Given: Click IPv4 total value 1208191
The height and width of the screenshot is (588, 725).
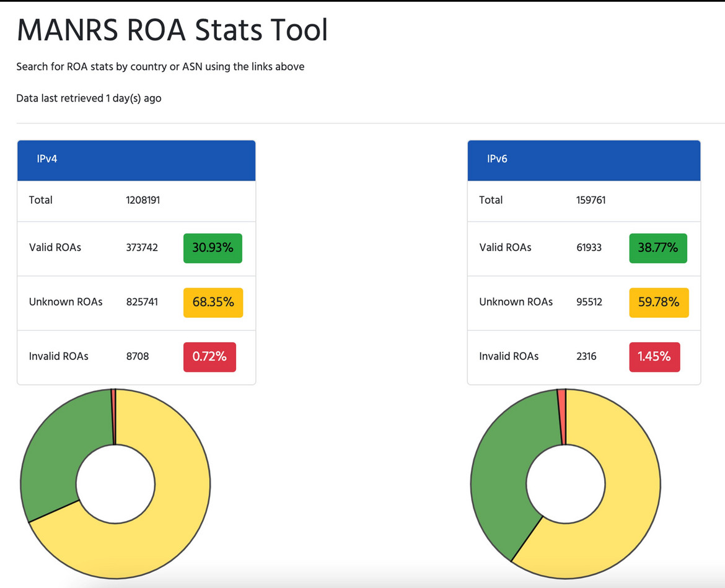Looking at the screenshot, I should tap(143, 200).
